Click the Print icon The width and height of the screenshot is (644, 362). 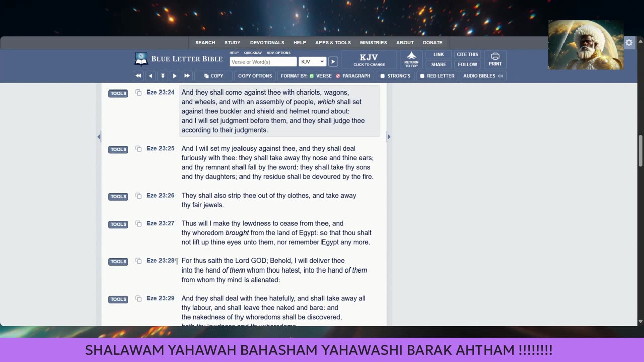(495, 59)
